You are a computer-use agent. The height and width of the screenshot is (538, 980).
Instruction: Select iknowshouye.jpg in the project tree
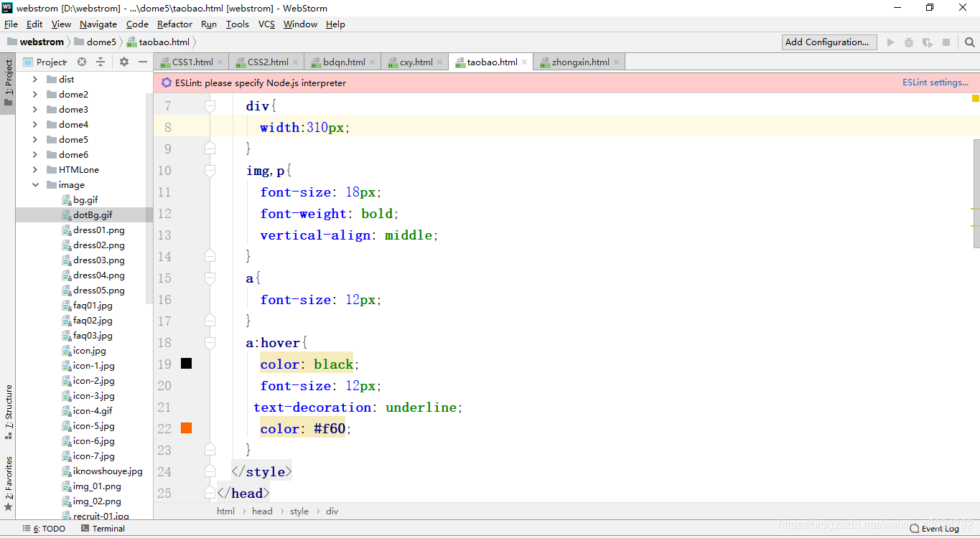tap(108, 471)
